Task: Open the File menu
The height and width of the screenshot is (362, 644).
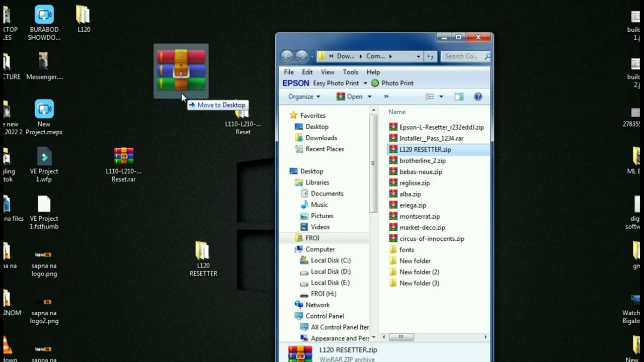Action: click(289, 72)
